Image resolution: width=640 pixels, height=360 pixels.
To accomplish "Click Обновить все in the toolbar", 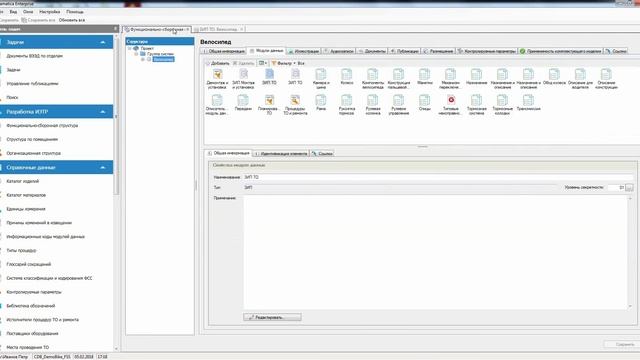I will [x=72, y=20].
